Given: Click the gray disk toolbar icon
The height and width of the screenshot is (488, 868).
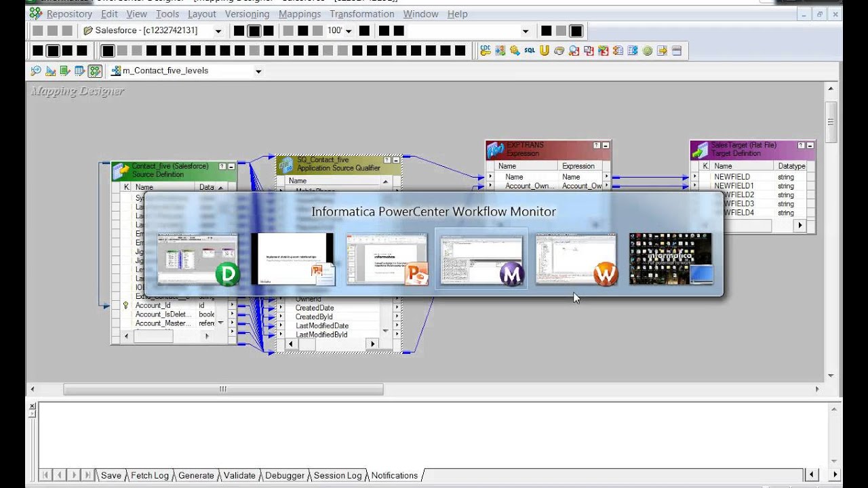Looking at the screenshot, I should [x=559, y=50].
